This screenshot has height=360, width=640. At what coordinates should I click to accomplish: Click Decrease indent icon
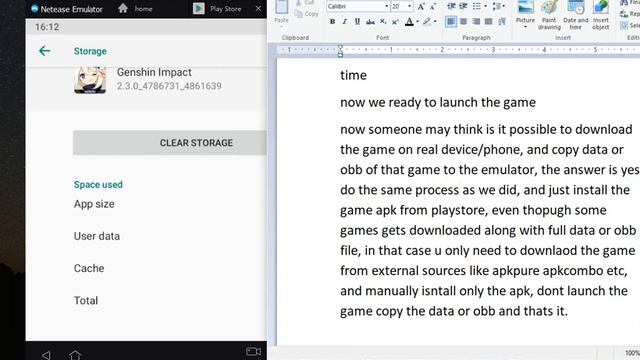[x=451, y=6]
